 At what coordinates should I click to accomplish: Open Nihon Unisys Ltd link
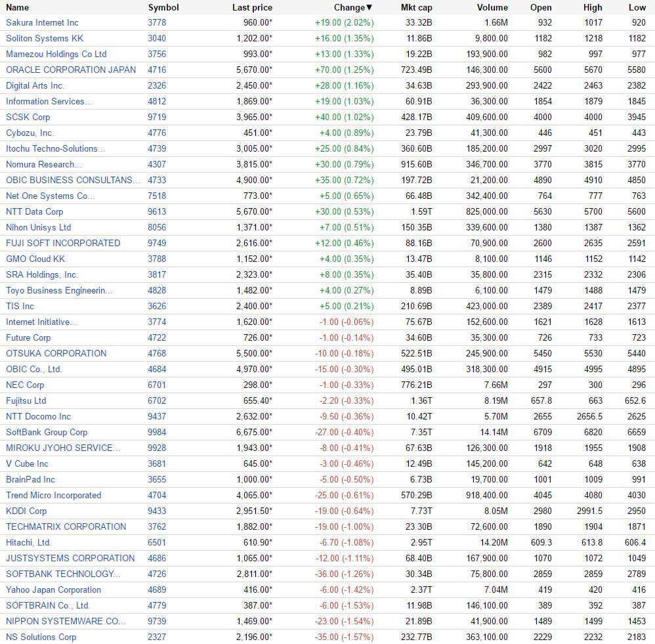[x=39, y=227]
